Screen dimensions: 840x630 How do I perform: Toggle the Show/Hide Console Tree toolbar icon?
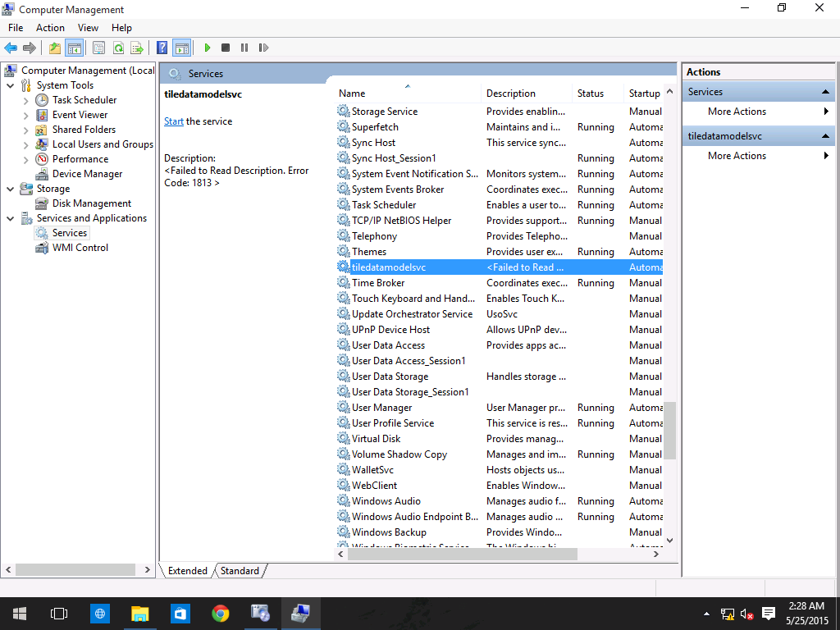click(74, 48)
